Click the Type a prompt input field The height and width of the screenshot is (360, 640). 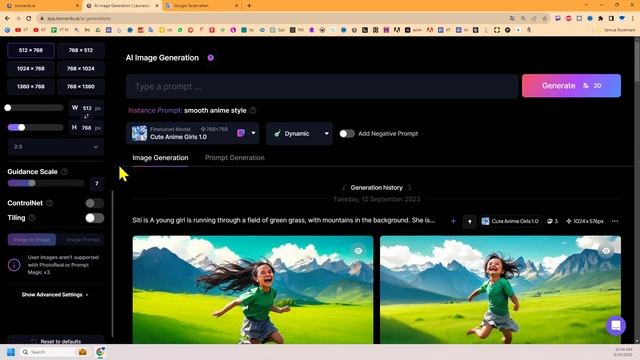322,86
